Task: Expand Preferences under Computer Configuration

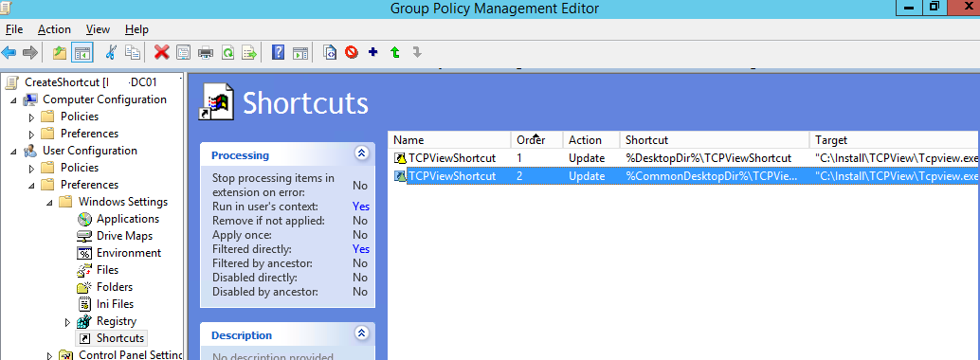Action: click(32, 134)
